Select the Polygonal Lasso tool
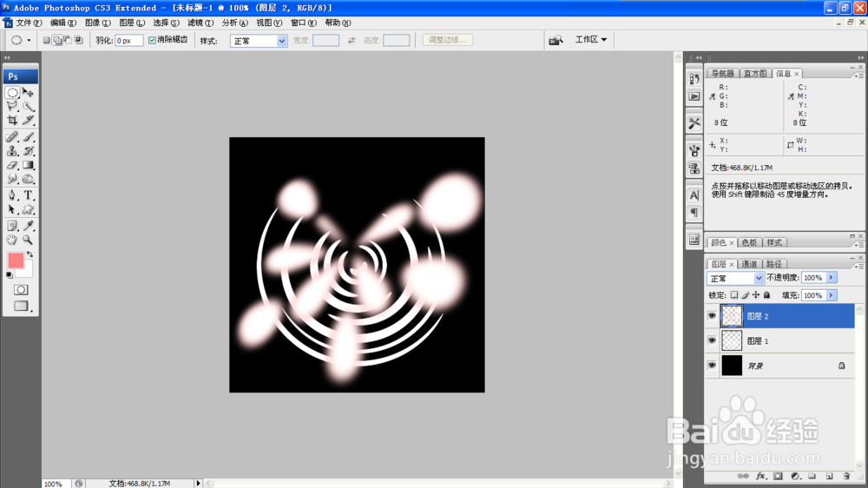The width and height of the screenshot is (868, 488). [x=12, y=106]
